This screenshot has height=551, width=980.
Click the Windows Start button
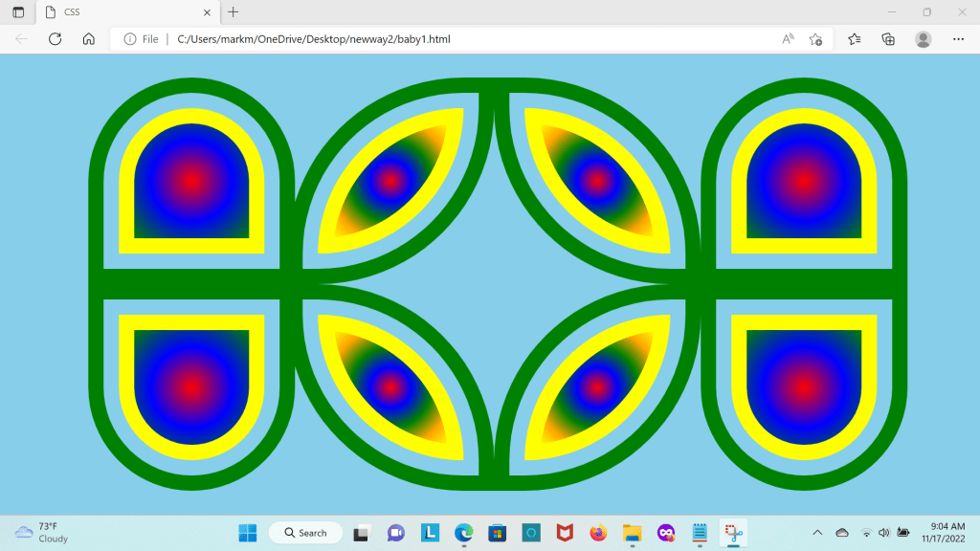point(247,533)
